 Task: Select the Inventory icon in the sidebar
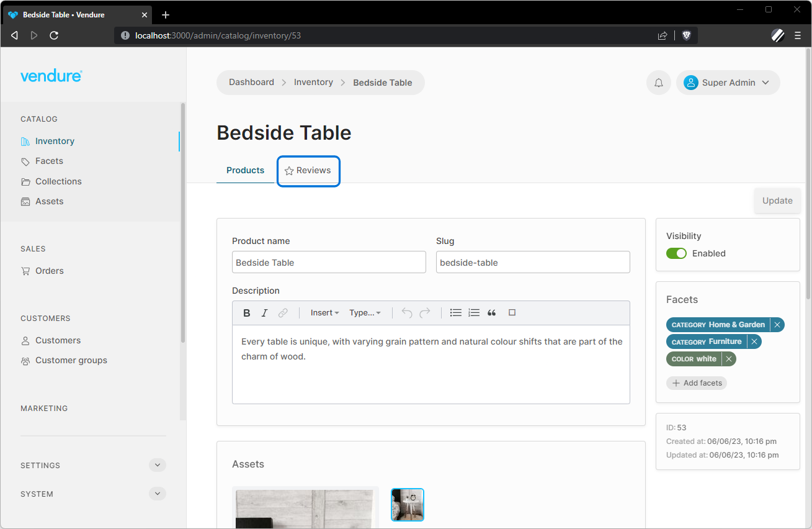[25, 141]
